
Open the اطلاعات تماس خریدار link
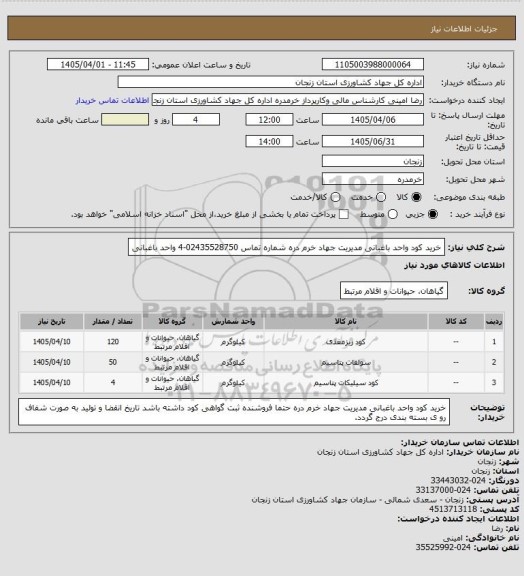(112, 100)
